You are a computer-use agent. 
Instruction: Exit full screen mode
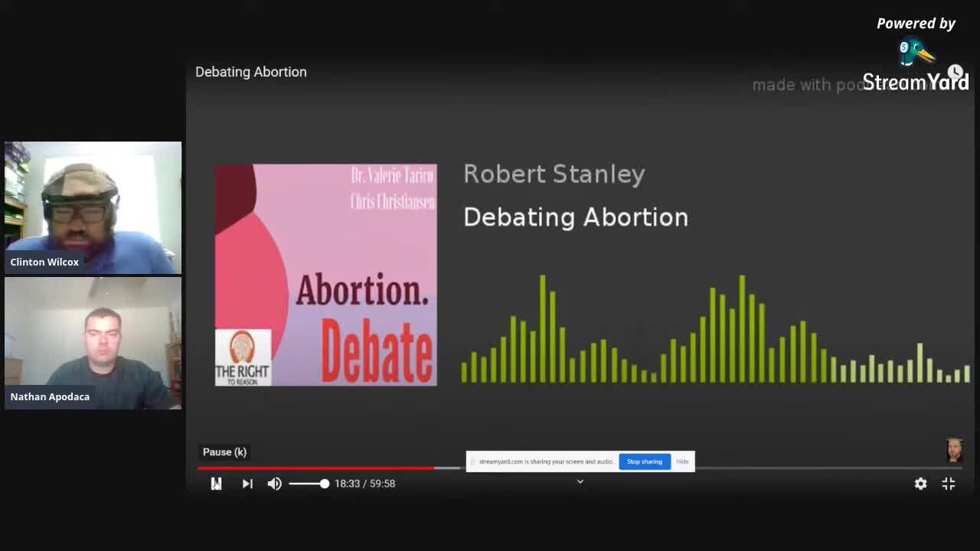coord(949,484)
